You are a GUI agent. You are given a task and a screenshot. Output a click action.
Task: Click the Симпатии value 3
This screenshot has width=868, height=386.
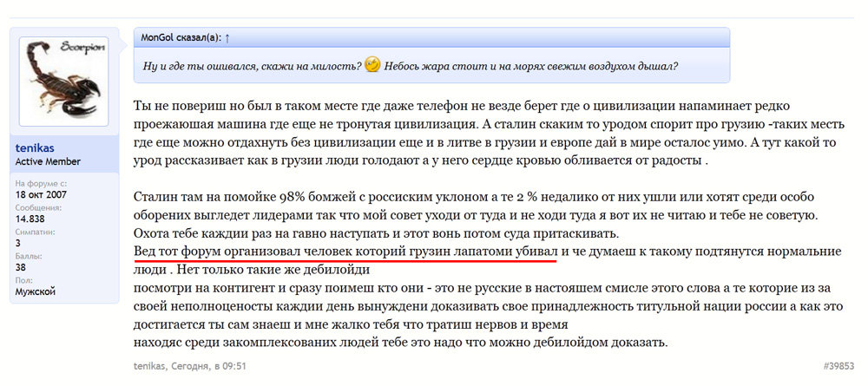point(18,244)
